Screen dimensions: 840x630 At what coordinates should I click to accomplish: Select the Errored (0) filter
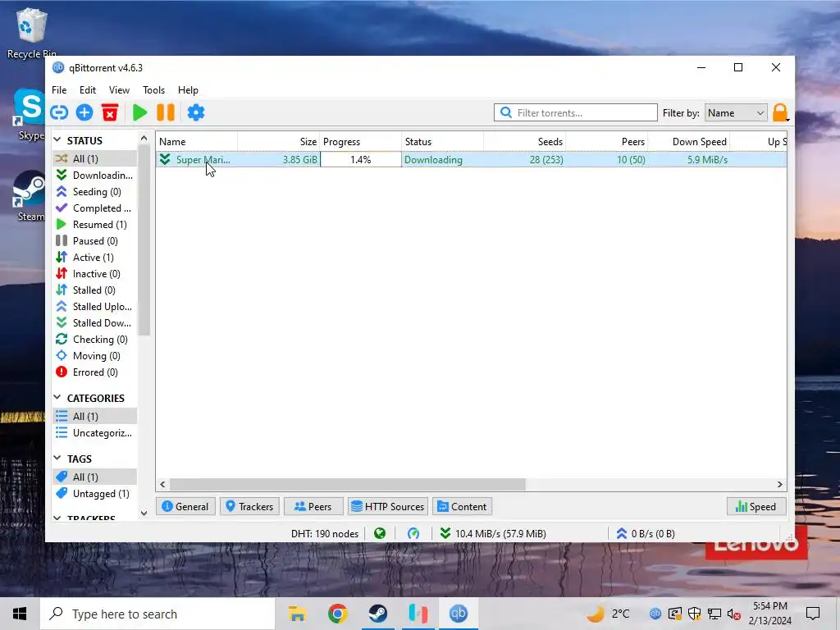pyautogui.click(x=95, y=372)
